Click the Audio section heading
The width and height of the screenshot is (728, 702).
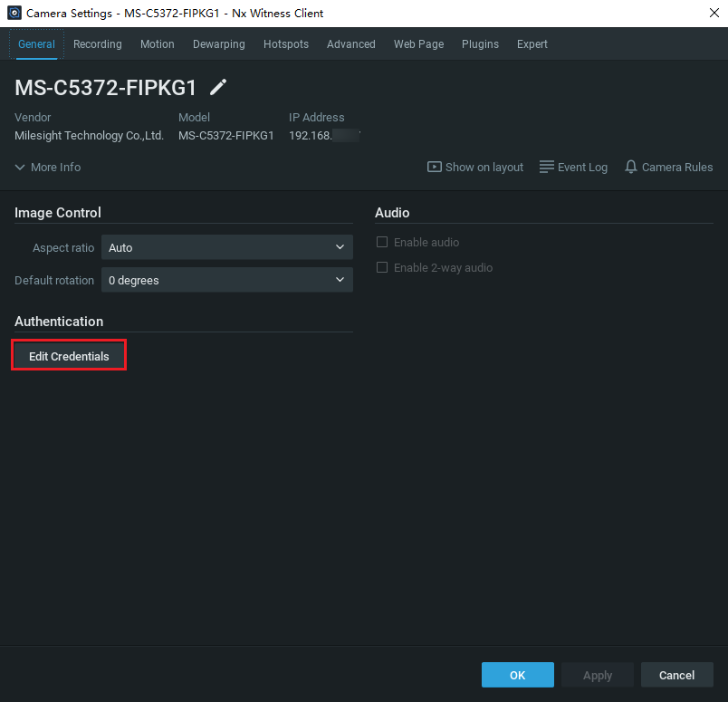pos(392,213)
